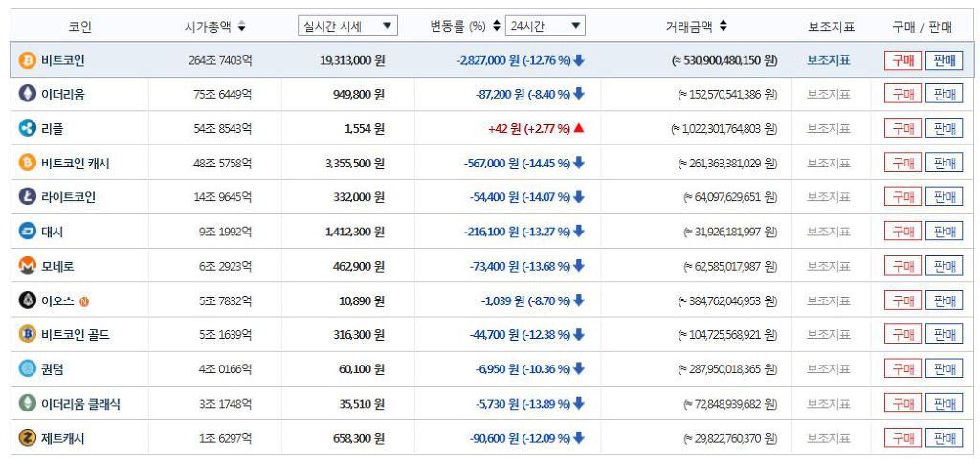
Task: Click the Monero (모네로) coin icon
Action: [28, 266]
